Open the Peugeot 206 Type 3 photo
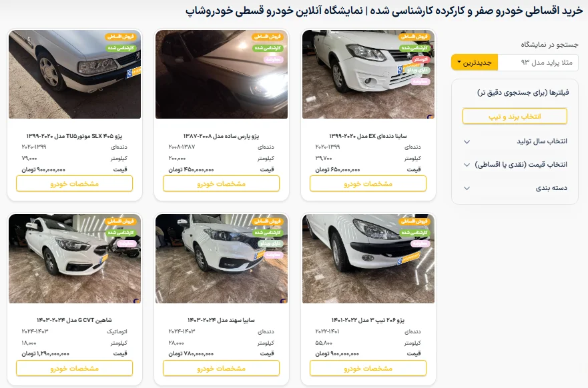Viewport: 588px width, 388px height. pos(368,259)
